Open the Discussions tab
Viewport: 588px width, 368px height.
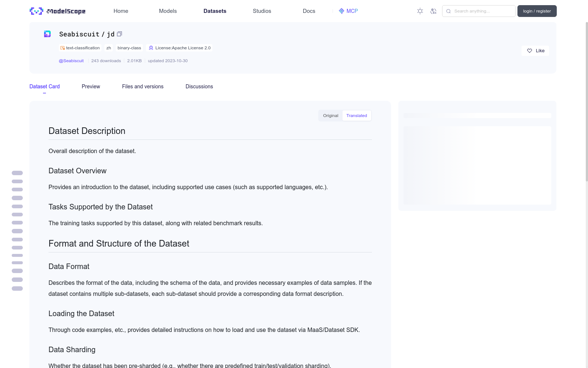click(x=199, y=86)
